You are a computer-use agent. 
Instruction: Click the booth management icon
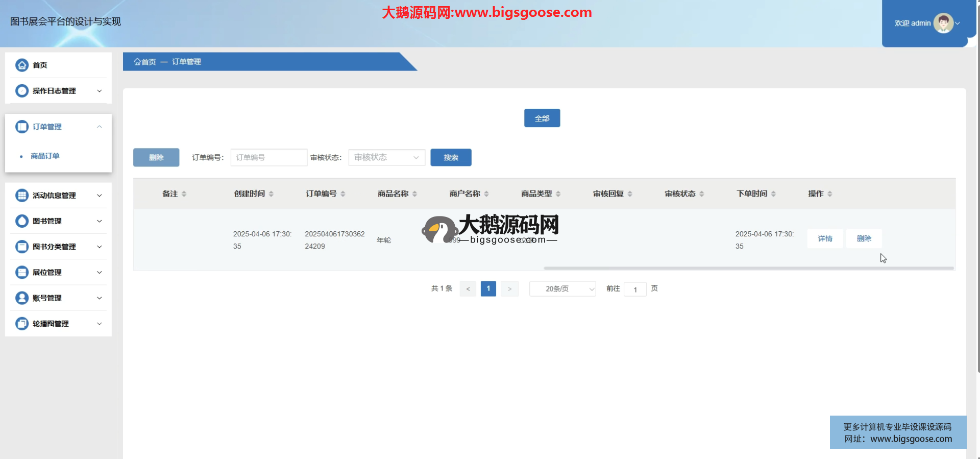pyautogui.click(x=22, y=273)
